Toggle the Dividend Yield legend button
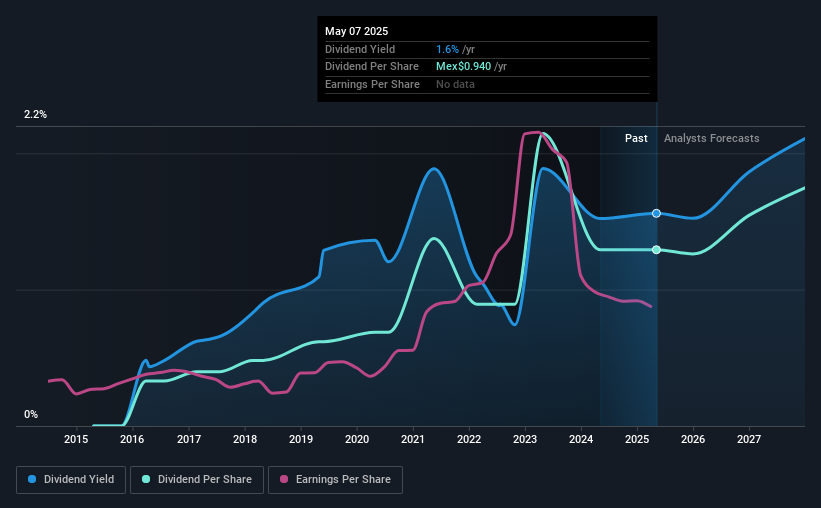Viewport: 821px width, 508px height. click(x=71, y=480)
